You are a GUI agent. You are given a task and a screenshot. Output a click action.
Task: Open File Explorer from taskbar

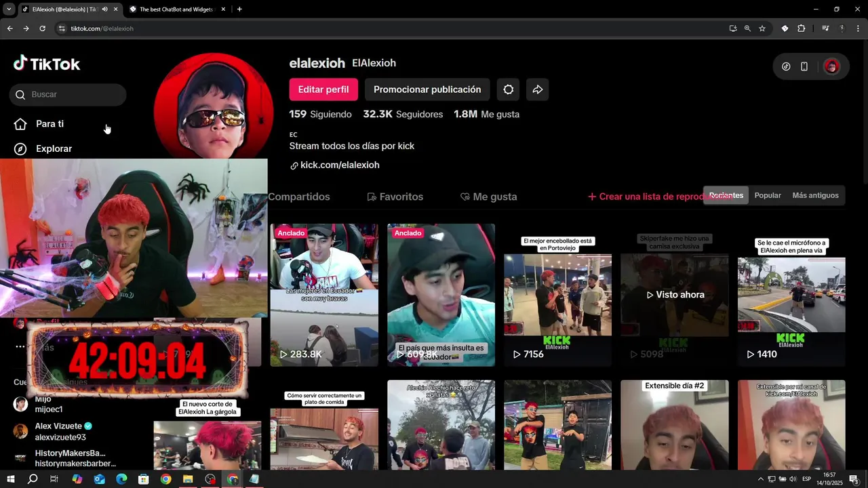188,479
